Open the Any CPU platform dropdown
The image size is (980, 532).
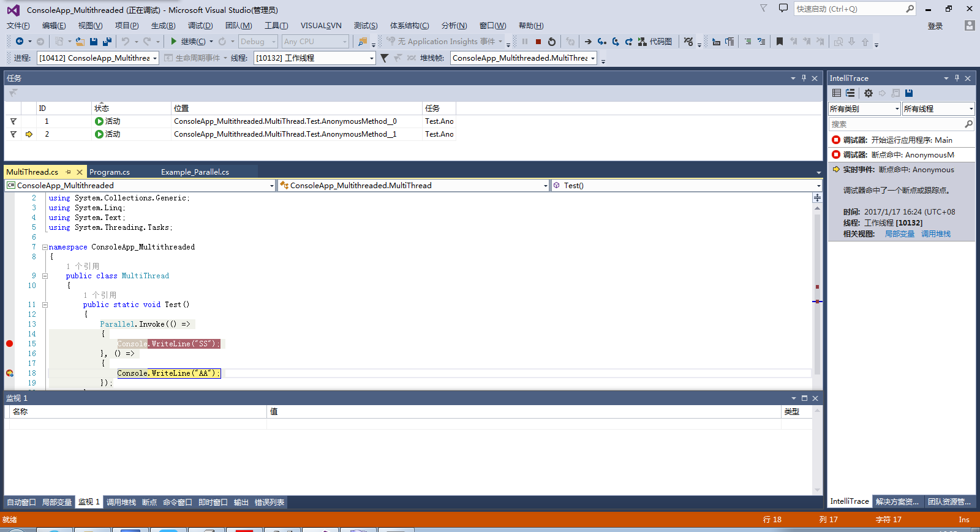pyautogui.click(x=315, y=41)
